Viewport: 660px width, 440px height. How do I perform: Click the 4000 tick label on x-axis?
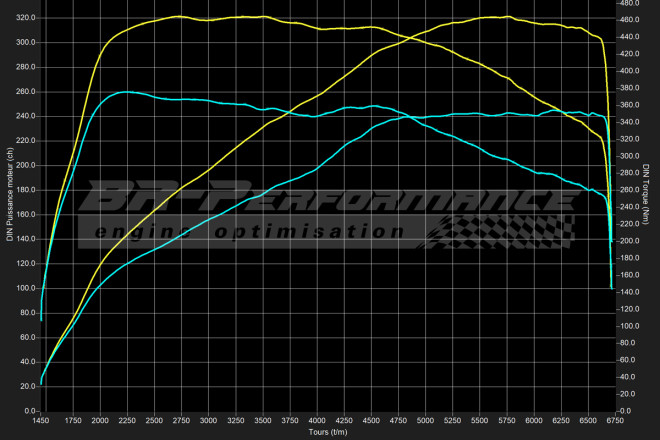pos(317,421)
